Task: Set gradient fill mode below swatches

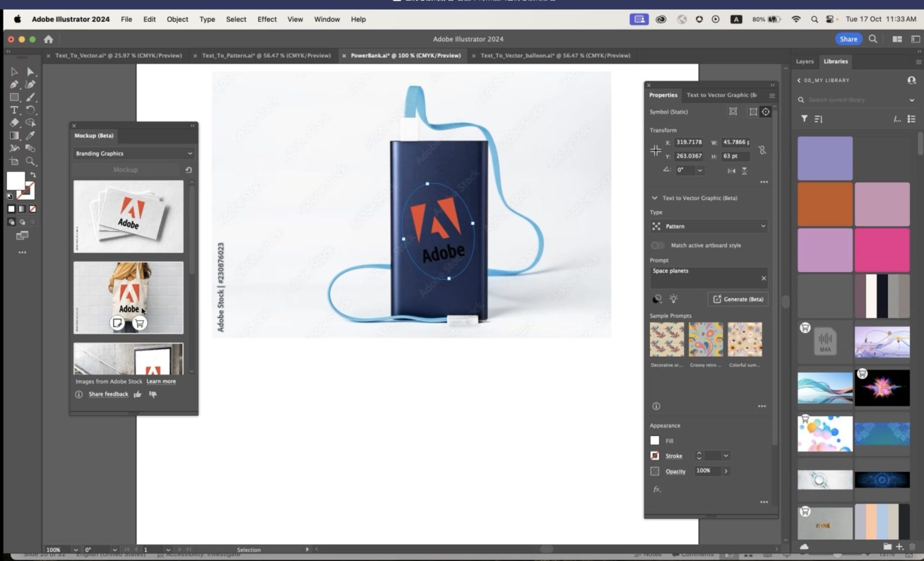Action: point(22,209)
